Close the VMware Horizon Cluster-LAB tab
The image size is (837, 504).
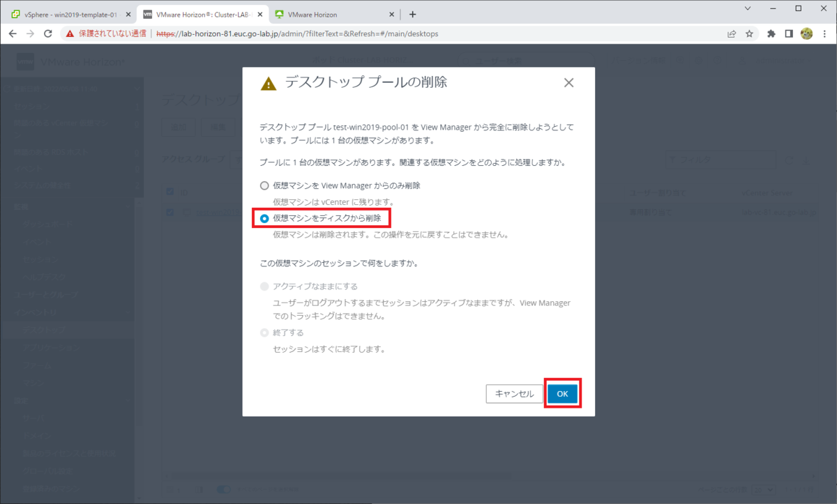[x=259, y=14]
